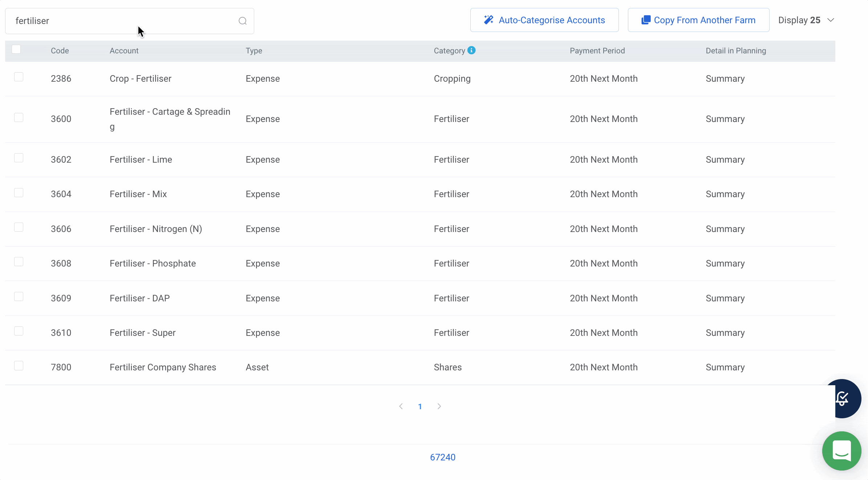868x480 pixels.
Task: Click the search magnifier icon
Action: 243,21
